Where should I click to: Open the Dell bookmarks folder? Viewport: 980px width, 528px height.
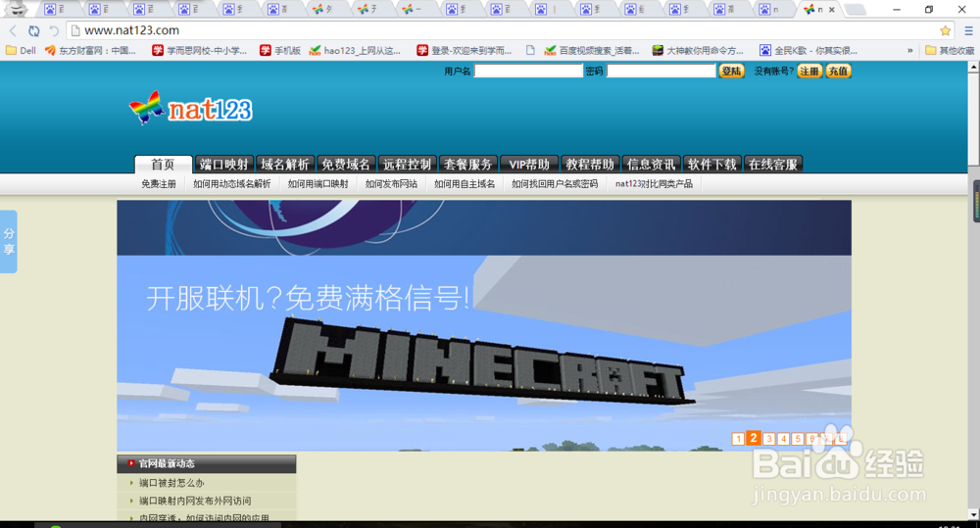[x=21, y=51]
